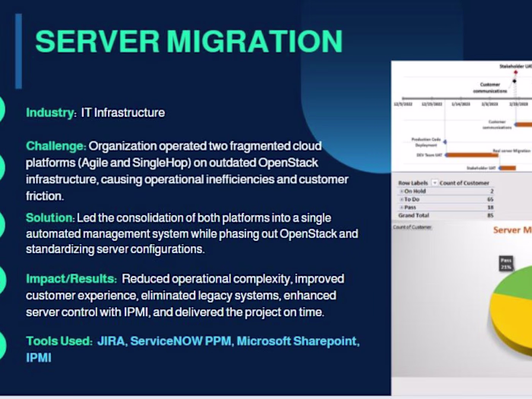Click the Microsoft Sharepoint tool name

coord(296,341)
